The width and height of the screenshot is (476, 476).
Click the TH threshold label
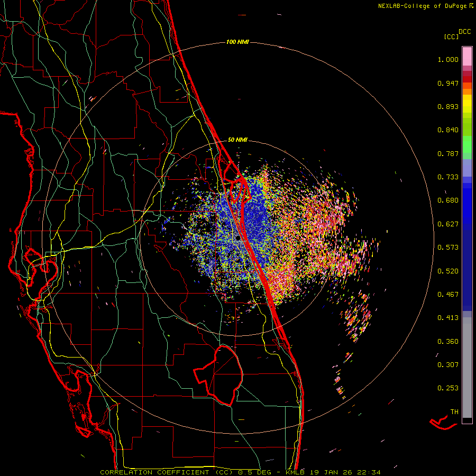click(454, 412)
